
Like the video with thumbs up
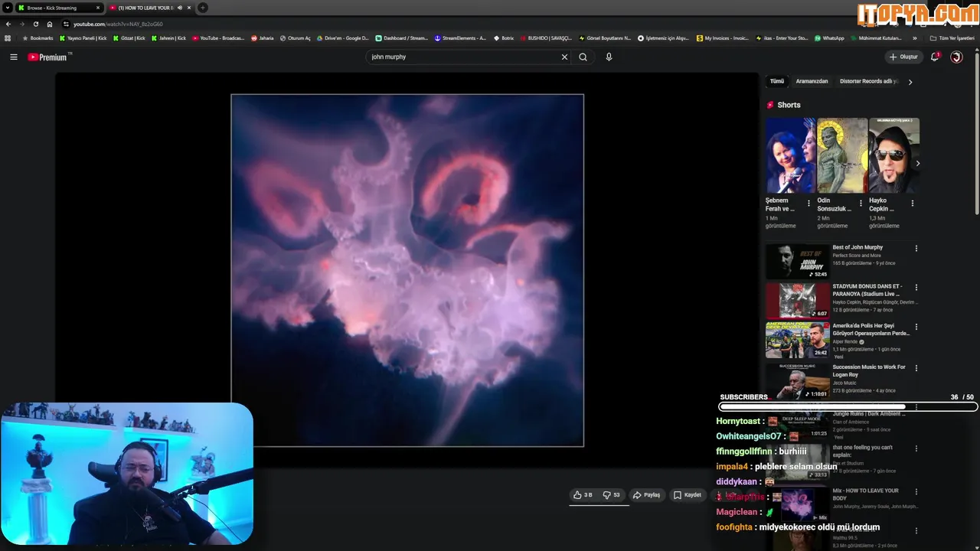pyautogui.click(x=583, y=495)
